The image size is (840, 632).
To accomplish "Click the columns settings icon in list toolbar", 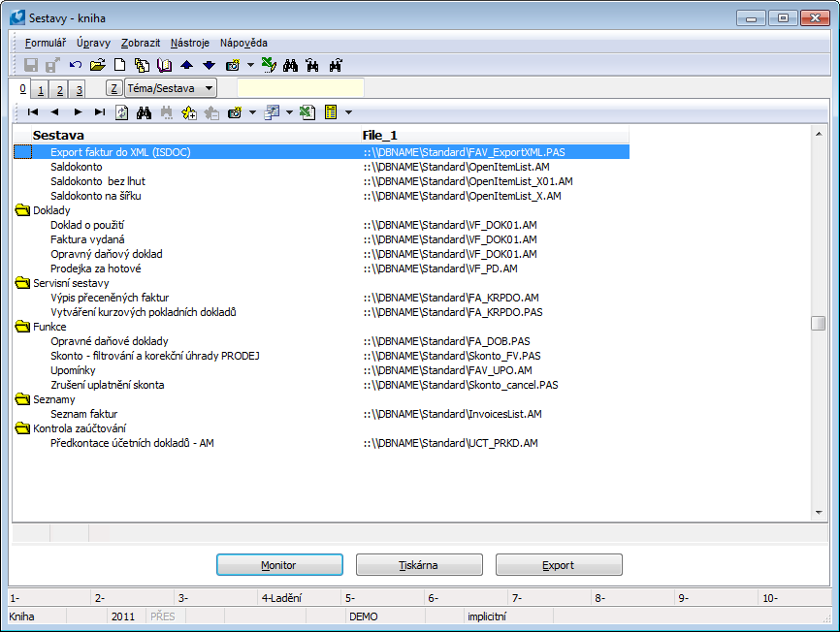I will (x=273, y=112).
